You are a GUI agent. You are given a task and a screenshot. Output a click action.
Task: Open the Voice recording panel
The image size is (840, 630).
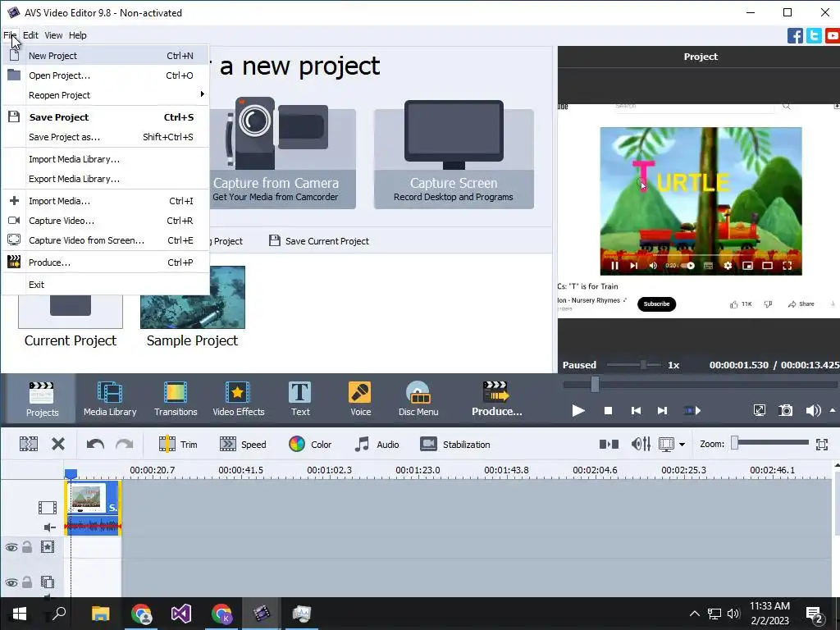pyautogui.click(x=360, y=399)
